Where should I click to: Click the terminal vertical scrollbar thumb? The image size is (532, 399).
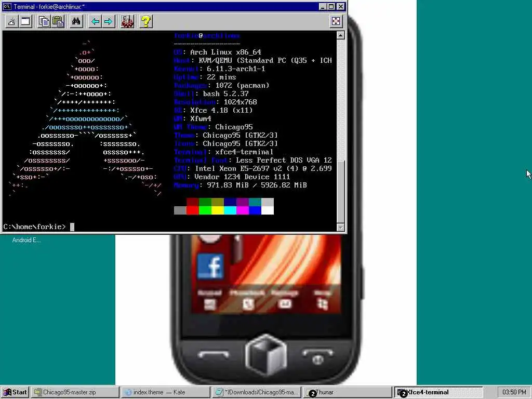[341, 192]
